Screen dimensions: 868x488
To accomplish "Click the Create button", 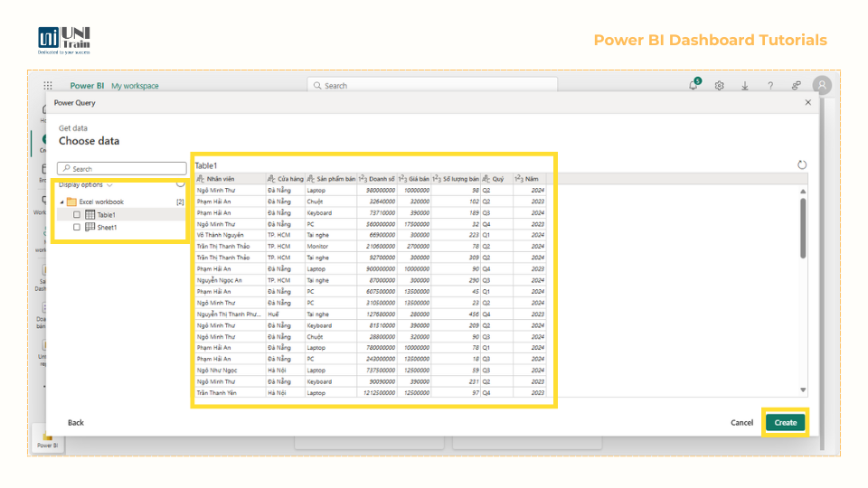I will pyautogui.click(x=786, y=423).
